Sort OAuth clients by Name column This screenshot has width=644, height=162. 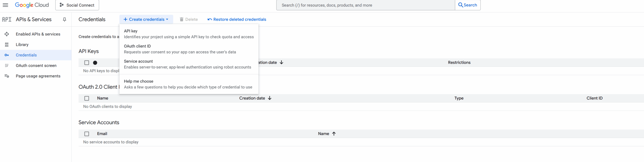(103, 98)
